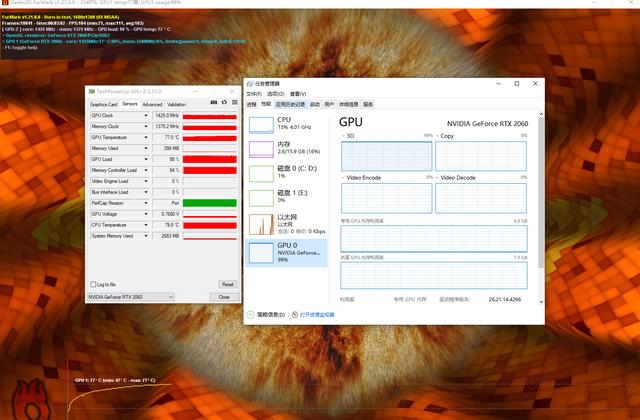Switch to the Advanced tab in GPU-Z
640x420 pixels.
(152, 104)
